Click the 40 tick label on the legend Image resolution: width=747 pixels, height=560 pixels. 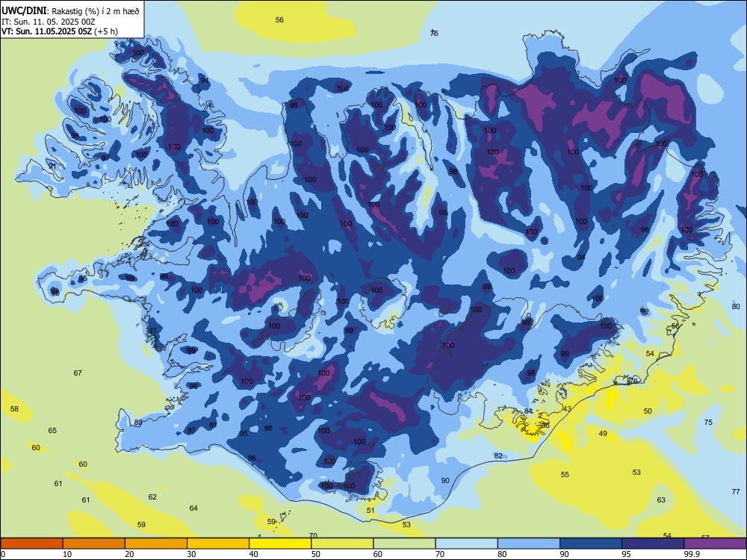click(253, 554)
